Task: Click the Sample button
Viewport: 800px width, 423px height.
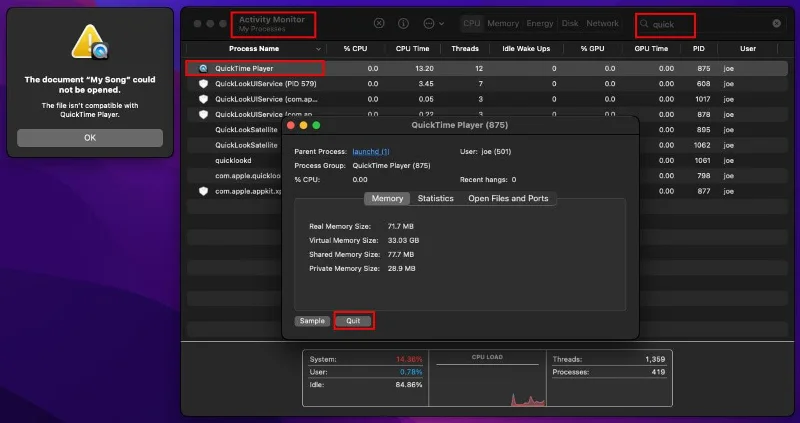Action: click(x=311, y=321)
